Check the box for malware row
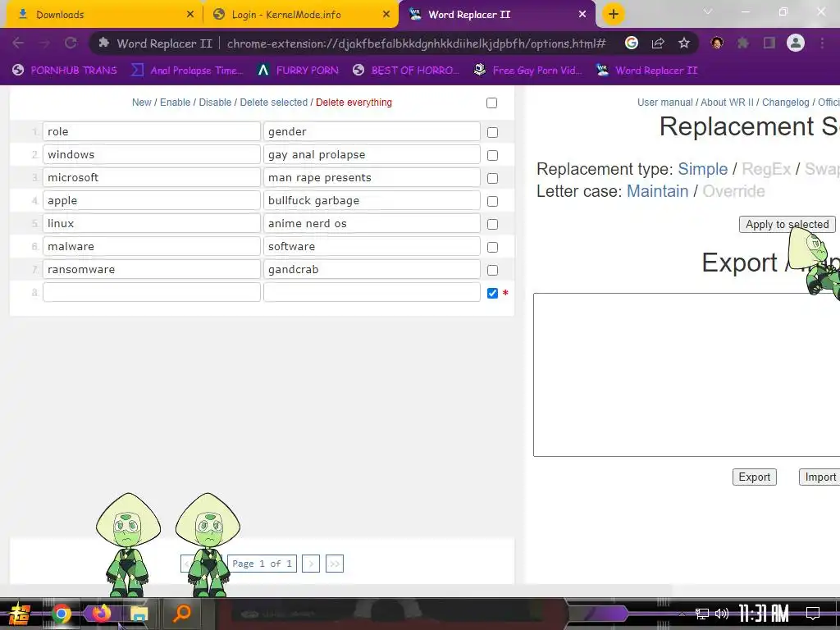The height and width of the screenshot is (630, 840). pos(492,248)
